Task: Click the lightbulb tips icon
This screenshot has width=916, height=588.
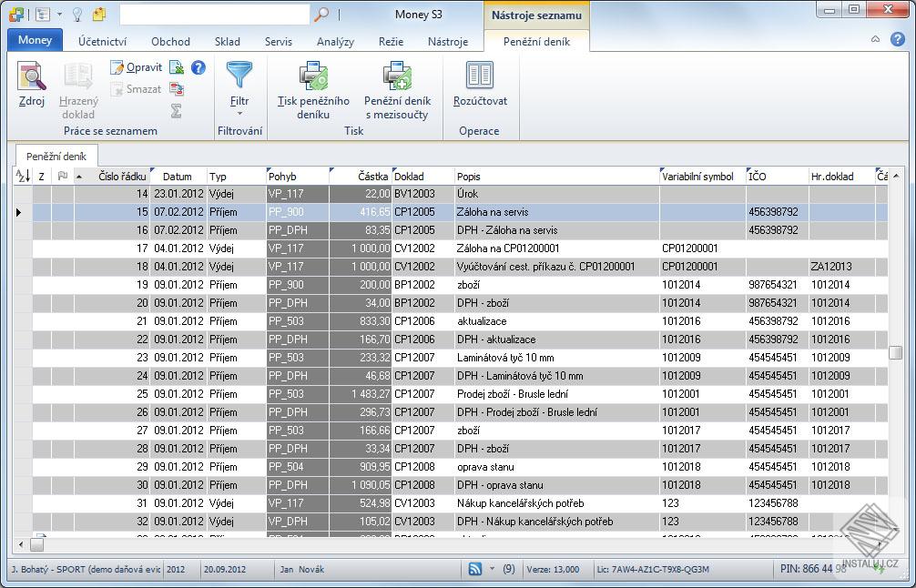Action: click(77, 15)
